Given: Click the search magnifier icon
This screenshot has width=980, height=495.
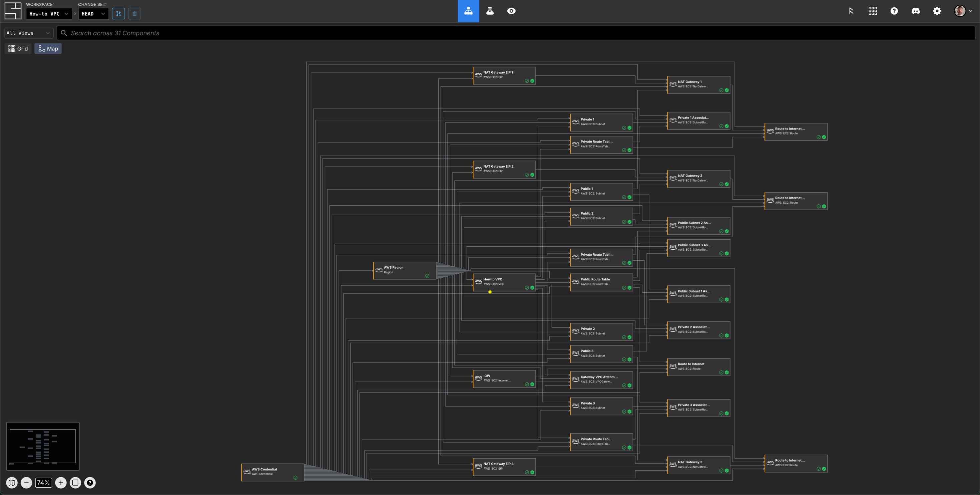Looking at the screenshot, I should click(64, 33).
